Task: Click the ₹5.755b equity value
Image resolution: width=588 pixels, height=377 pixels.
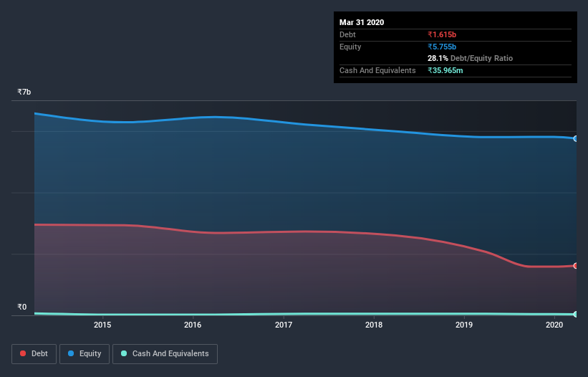Action: click(x=442, y=47)
